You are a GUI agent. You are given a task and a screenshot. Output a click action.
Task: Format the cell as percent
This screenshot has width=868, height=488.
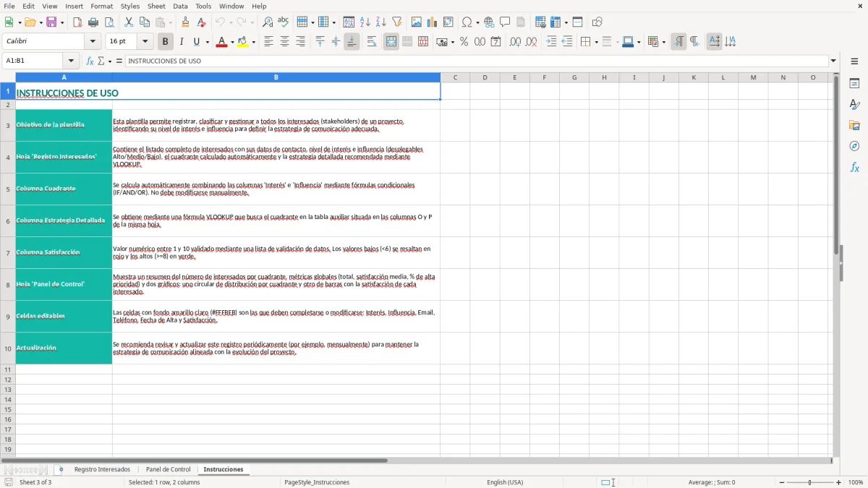tap(464, 42)
